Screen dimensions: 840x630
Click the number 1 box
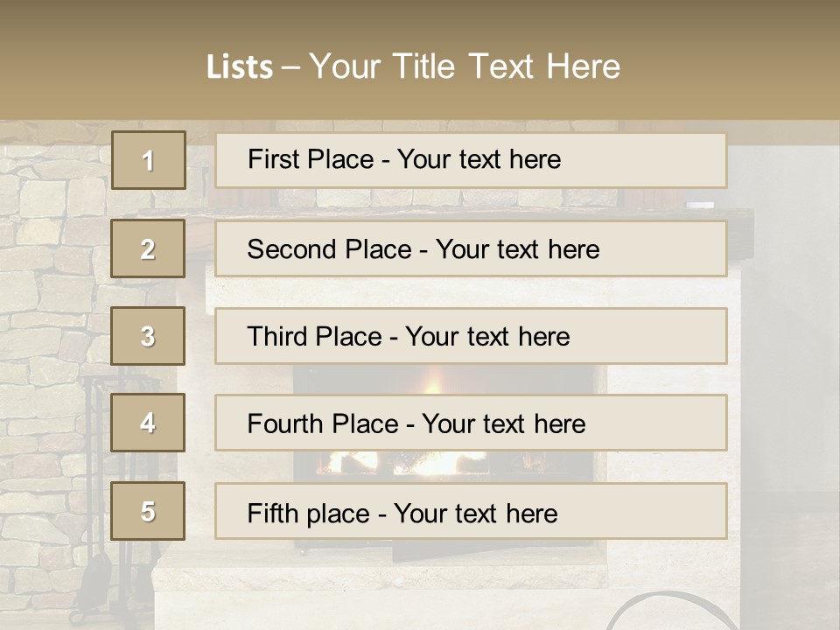(x=149, y=160)
